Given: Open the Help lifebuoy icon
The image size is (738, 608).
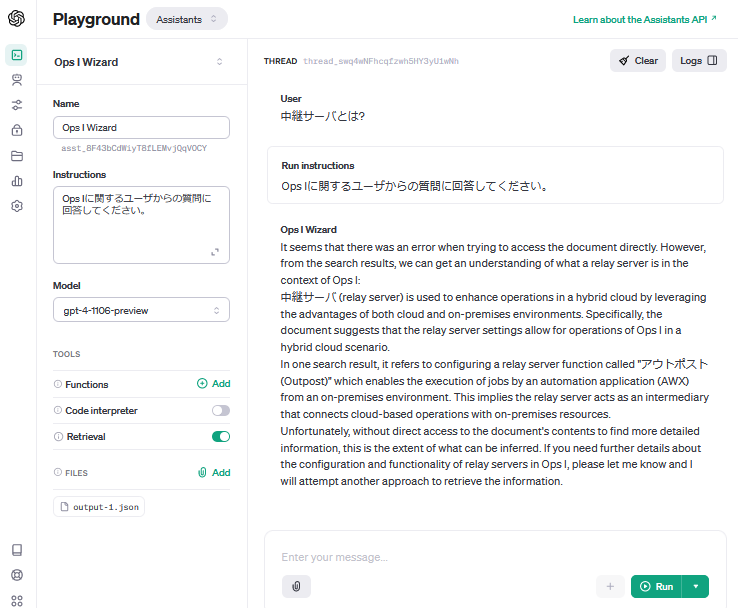Looking at the screenshot, I should tap(17, 575).
